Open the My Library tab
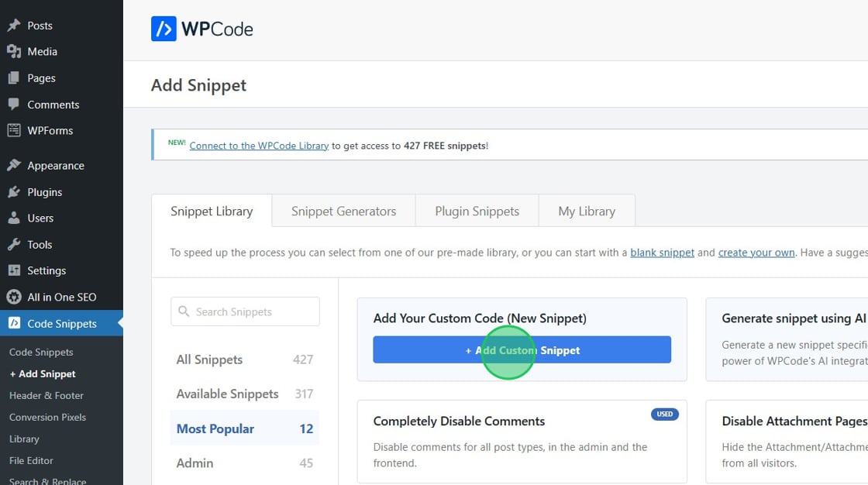Screen dimensions: 868x485 pyautogui.click(x=587, y=211)
